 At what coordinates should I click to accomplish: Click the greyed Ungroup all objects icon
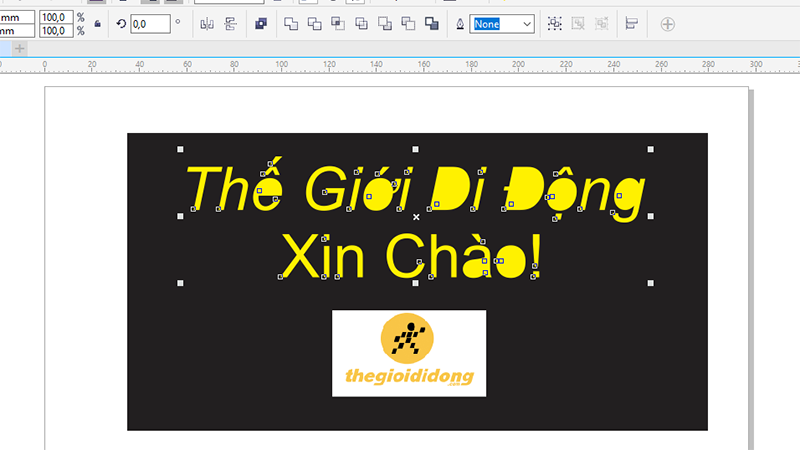point(602,24)
